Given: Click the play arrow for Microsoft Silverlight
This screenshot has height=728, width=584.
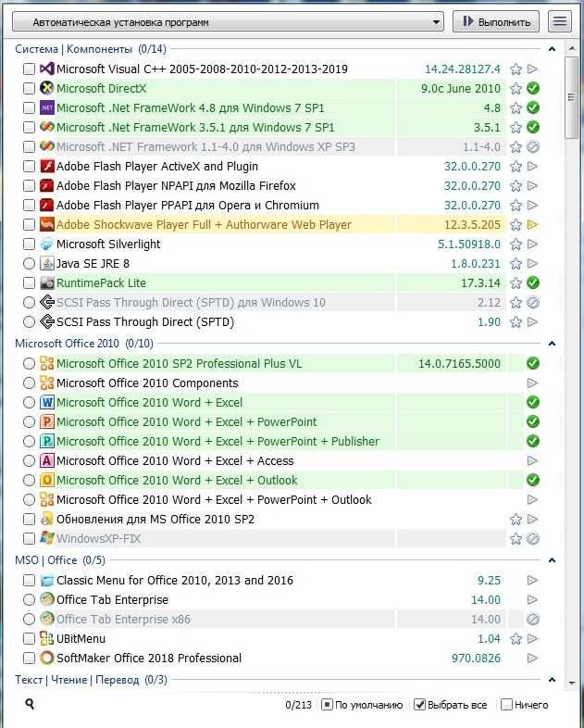Looking at the screenshot, I should point(532,245).
